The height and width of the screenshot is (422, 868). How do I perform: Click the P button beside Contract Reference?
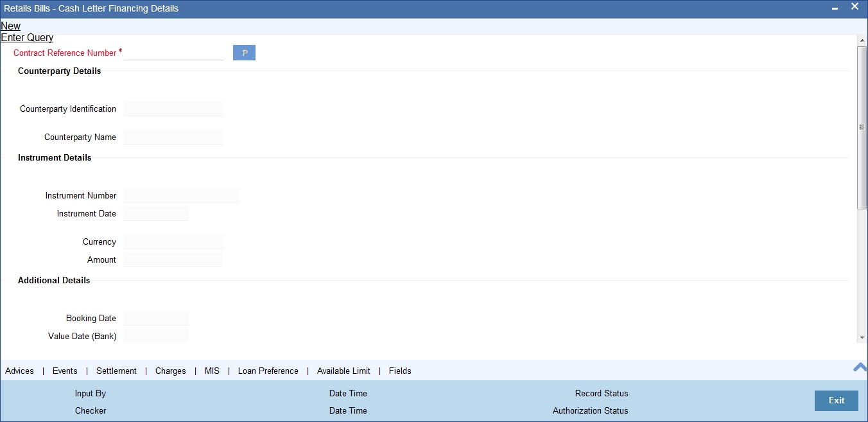tap(244, 53)
